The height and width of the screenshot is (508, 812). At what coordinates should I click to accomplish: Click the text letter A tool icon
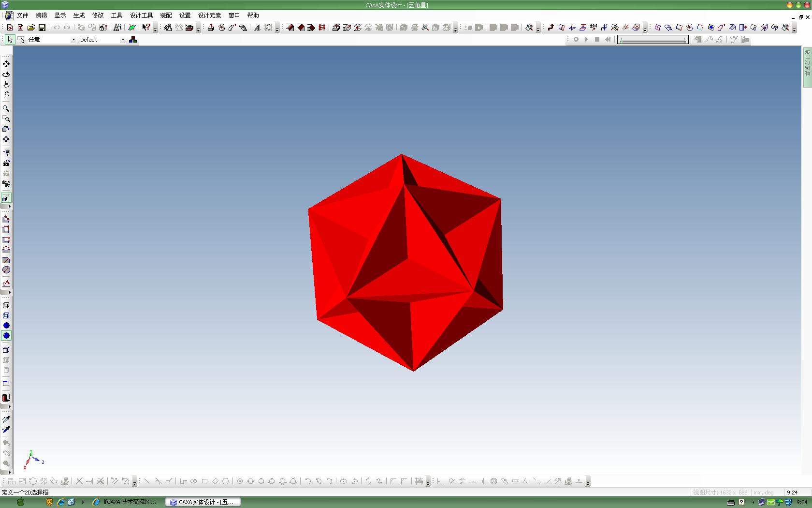point(257,28)
